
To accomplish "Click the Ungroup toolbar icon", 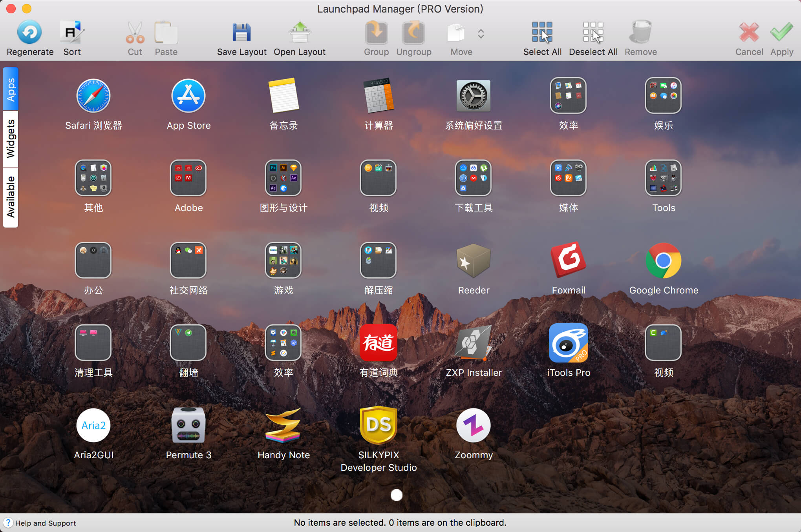I will coord(413,33).
